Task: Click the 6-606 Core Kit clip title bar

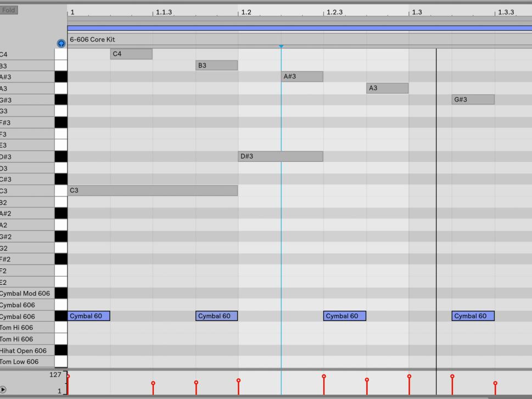Action: (x=300, y=40)
